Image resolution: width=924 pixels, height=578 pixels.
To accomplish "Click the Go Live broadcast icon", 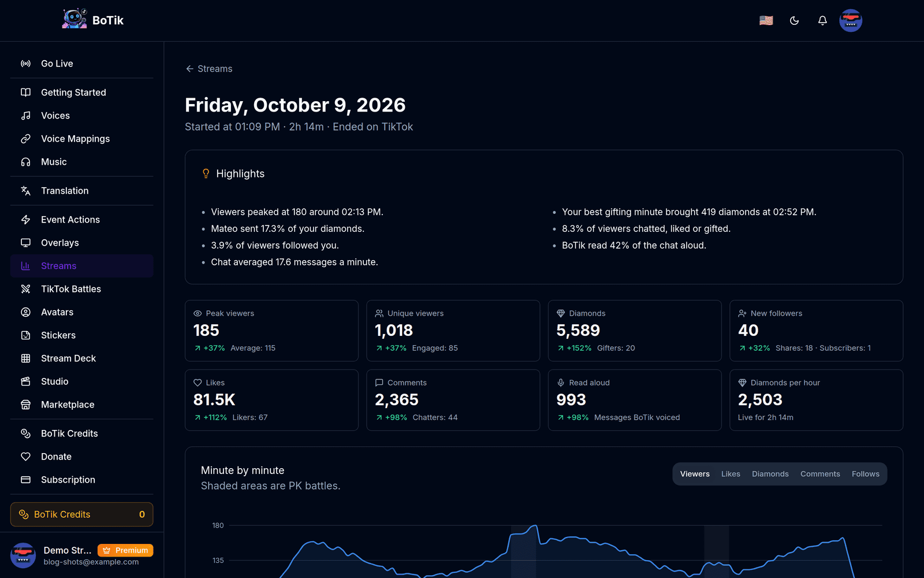I will click(x=25, y=64).
